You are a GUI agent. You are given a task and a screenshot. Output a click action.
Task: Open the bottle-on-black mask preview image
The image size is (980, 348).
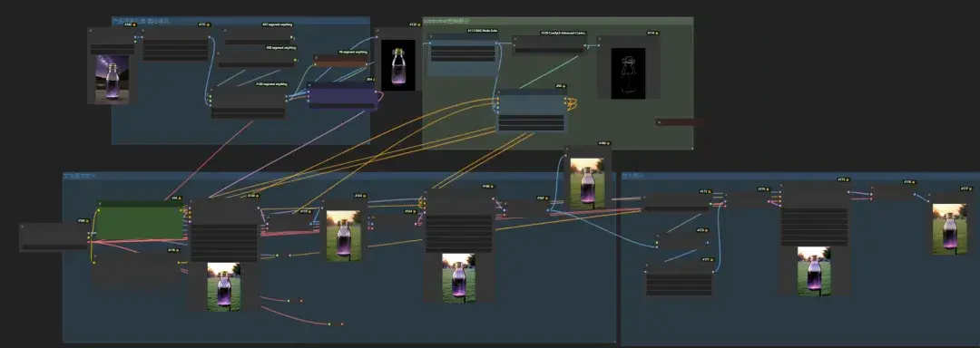[398, 65]
